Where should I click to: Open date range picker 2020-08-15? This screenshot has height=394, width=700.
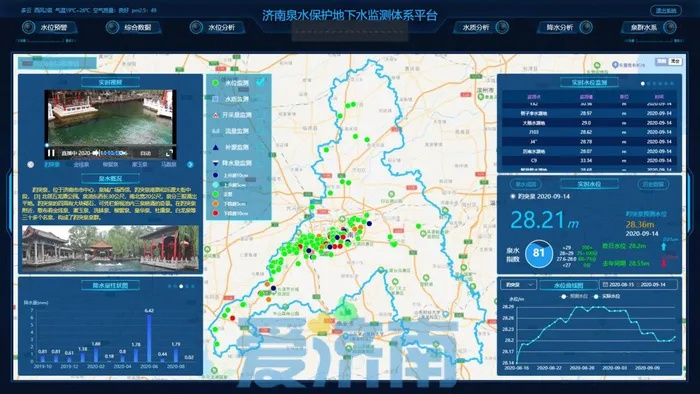(x=638, y=284)
